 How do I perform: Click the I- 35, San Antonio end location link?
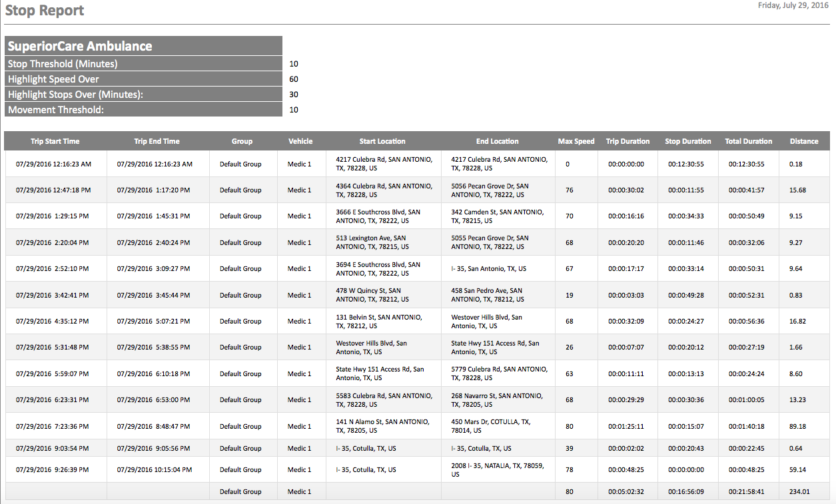click(x=488, y=269)
